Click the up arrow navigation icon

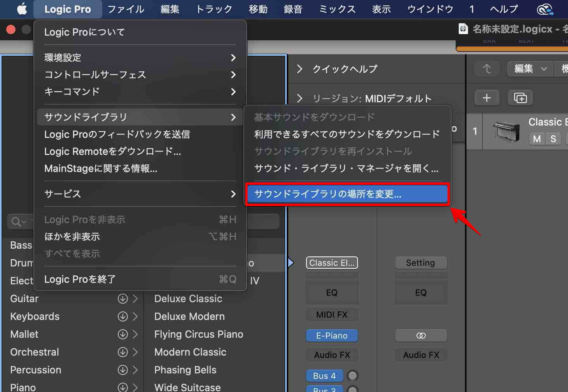(x=487, y=69)
